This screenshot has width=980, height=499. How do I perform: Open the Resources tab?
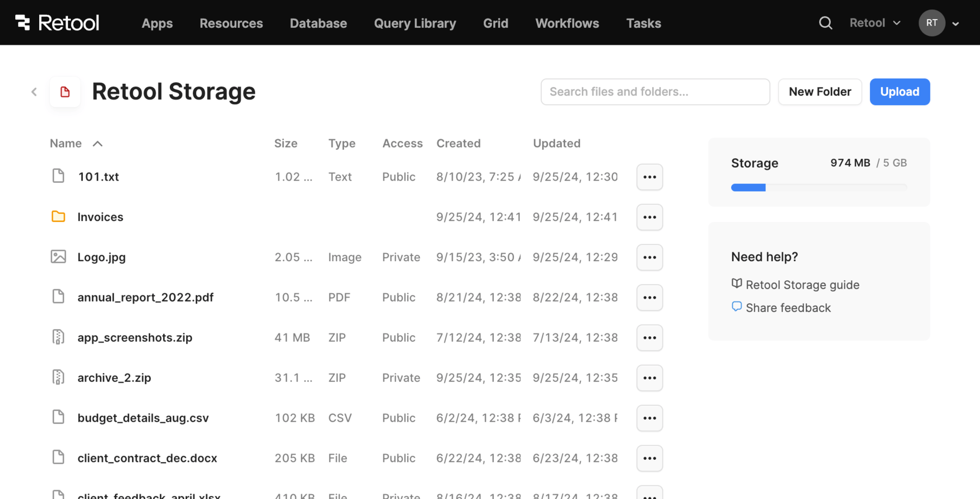click(231, 23)
